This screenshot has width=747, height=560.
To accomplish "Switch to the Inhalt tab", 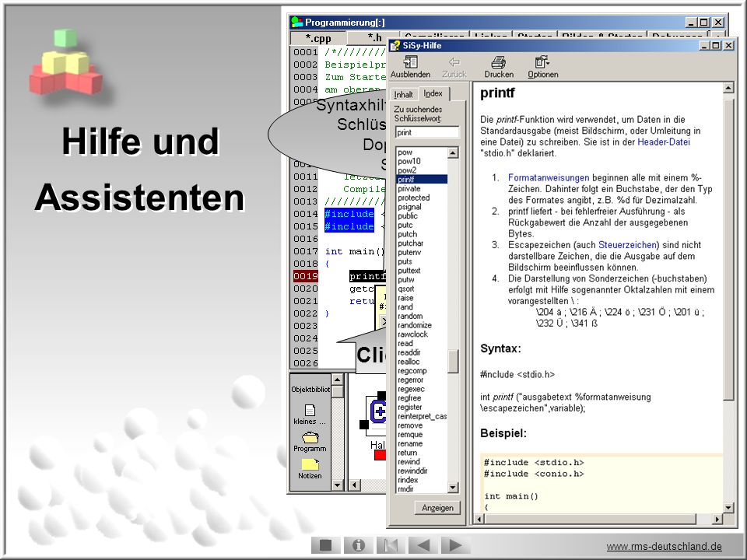I will coord(403,94).
